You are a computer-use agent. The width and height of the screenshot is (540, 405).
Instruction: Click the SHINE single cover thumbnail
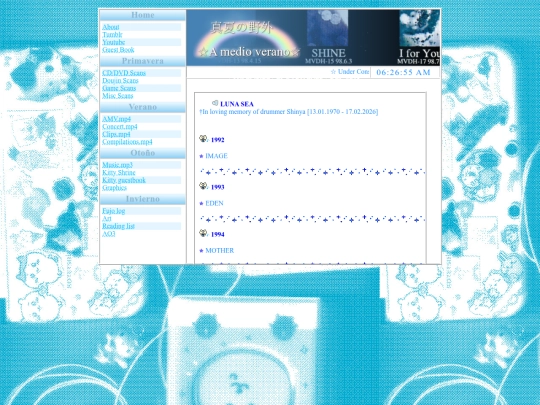point(327,28)
